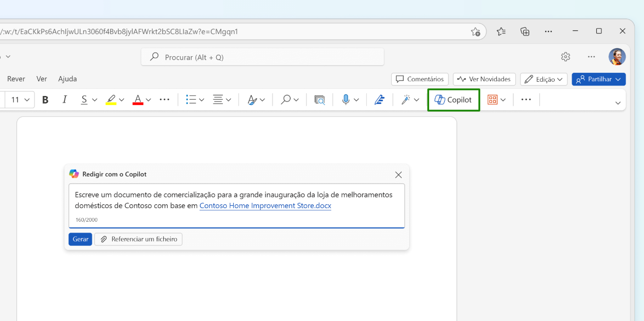
Task: Open the Comentários pane
Action: point(420,79)
